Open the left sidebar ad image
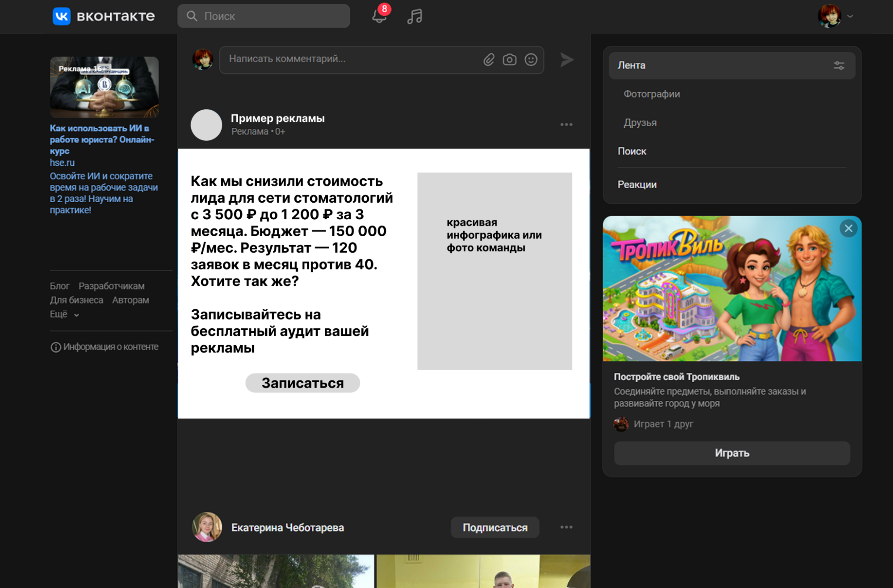Viewport: 893px width, 588px height. 104,87
